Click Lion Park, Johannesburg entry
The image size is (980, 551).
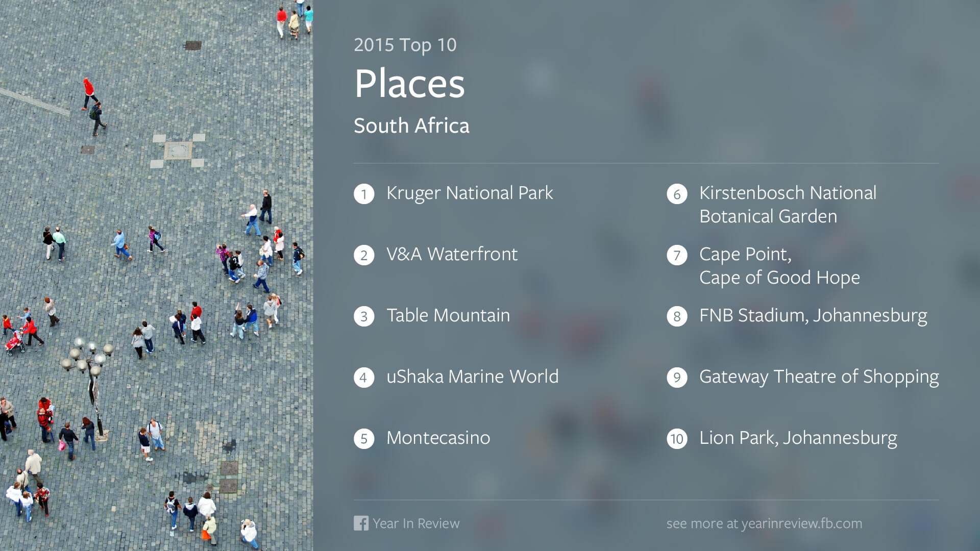pos(798,439)
